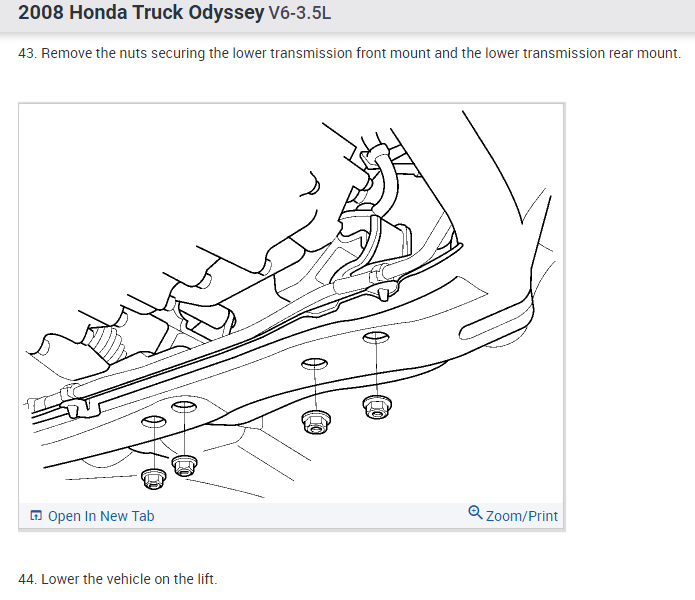
Task: Click the second flange nut from left
Action: [x=184, y=465]
